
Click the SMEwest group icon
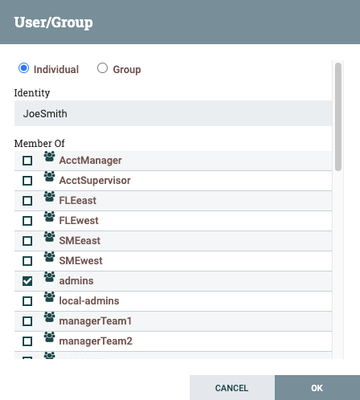coord(49,257)
